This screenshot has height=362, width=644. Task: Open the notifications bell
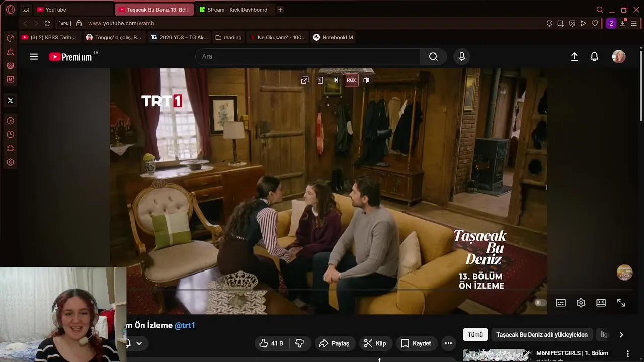pos(594,57)
